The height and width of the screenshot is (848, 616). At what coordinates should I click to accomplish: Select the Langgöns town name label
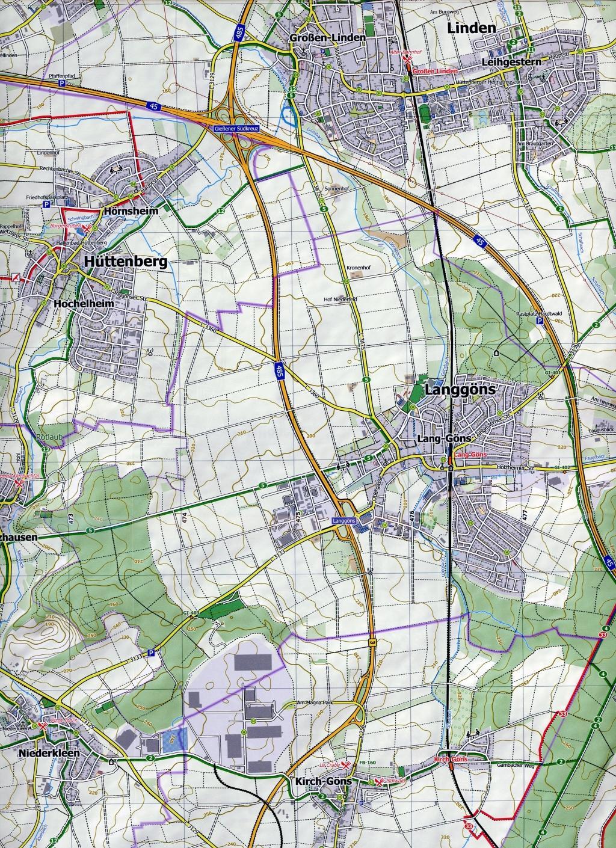(460, 389)
